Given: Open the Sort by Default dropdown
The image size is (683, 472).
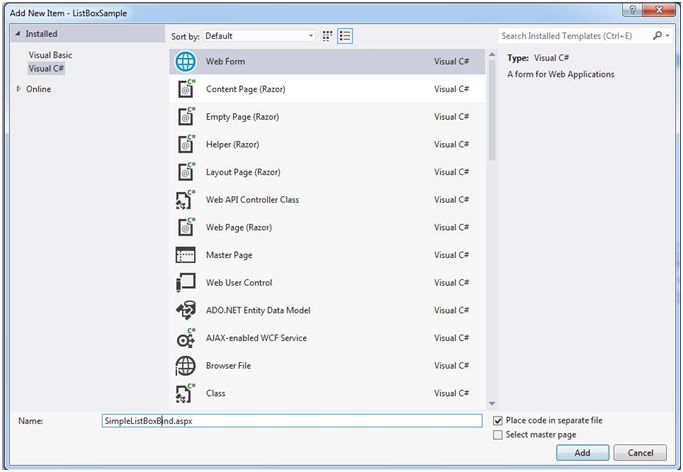Looking at the screenshot, I should [259, 36].
